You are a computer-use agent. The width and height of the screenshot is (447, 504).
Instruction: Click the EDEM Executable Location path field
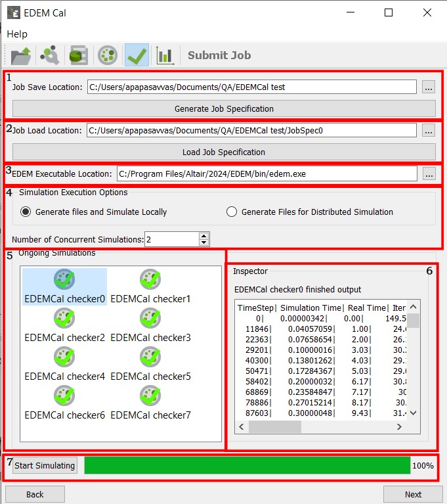(x=267, y=174)
